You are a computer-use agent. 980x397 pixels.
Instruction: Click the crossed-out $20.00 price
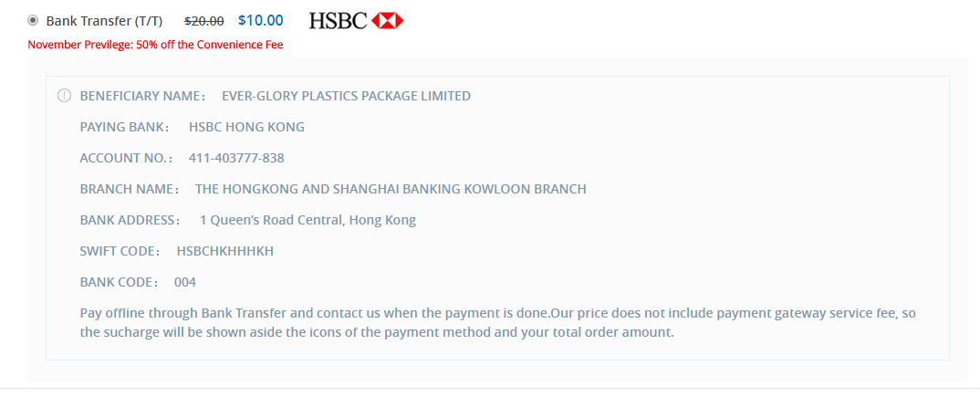coord(203,20)
